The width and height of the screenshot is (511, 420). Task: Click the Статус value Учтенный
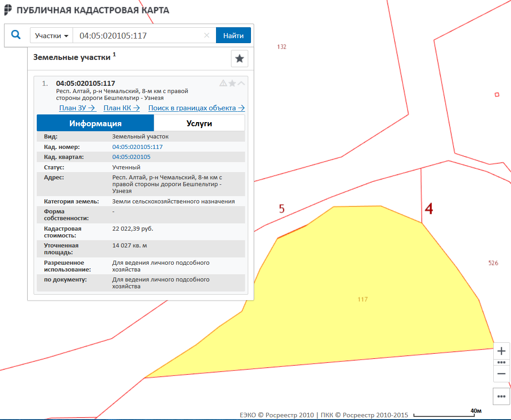[x=126, y=167]
